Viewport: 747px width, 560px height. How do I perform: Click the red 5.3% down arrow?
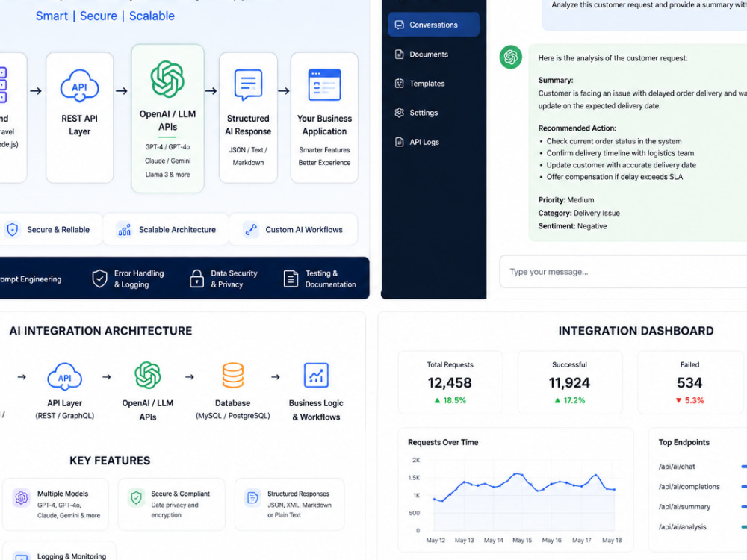point(679,400)
